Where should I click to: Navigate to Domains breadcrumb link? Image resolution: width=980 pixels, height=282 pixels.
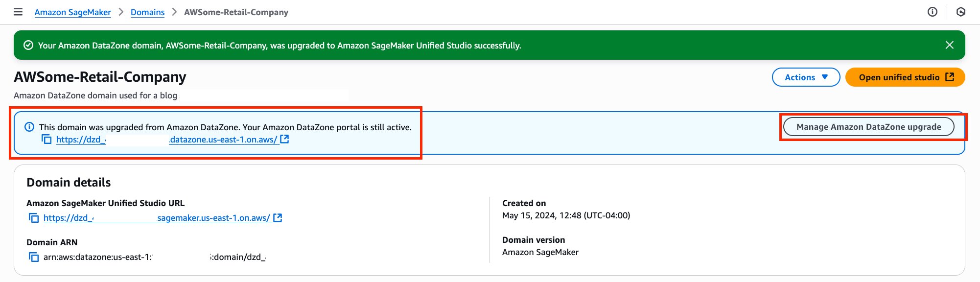pos(147,12)
